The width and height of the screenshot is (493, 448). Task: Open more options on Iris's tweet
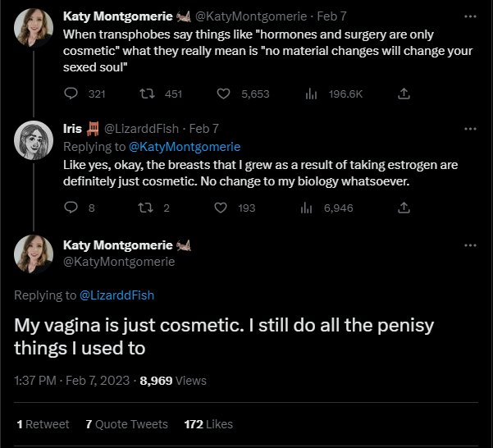[470, 129]
